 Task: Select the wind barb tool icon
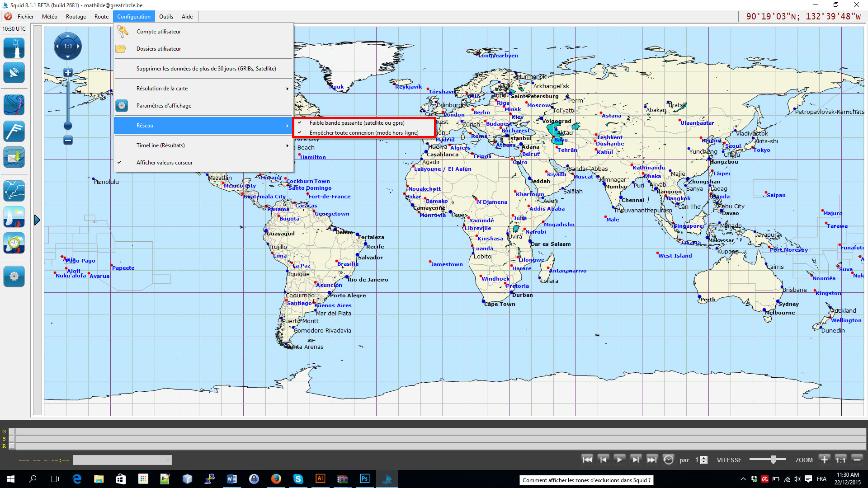coord(14,131)
